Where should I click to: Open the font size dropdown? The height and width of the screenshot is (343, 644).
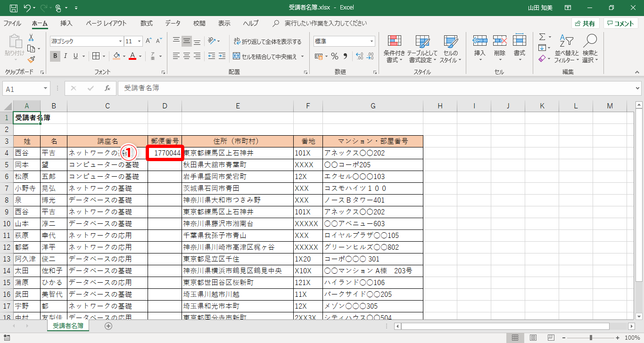pos(140,41)
